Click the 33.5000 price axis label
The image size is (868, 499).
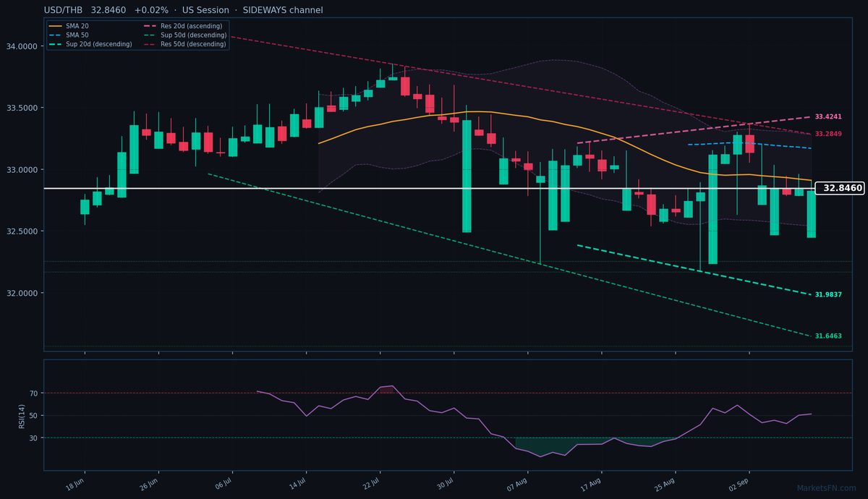click(21, 108)
